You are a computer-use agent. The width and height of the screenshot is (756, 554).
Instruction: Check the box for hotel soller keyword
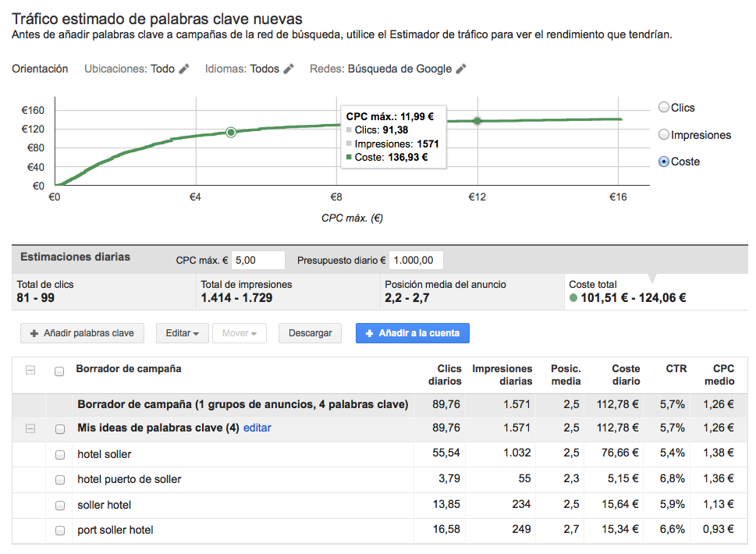pos(59,455)
